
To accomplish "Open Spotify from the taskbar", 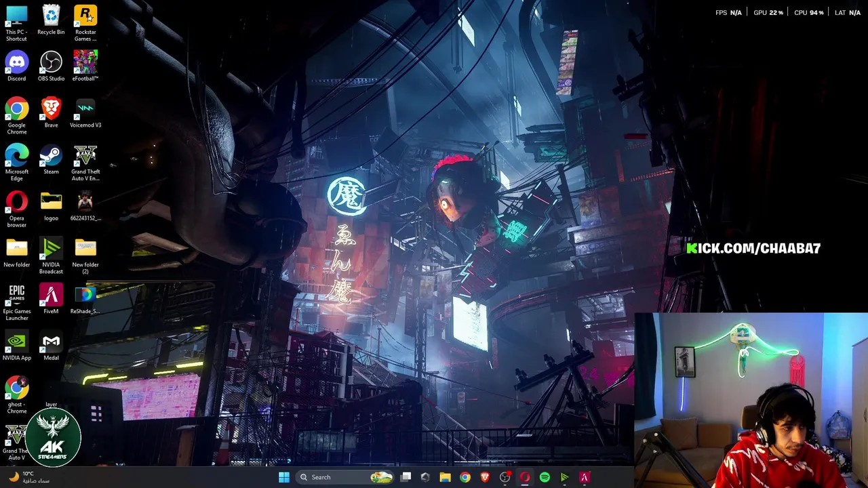I will click(x=545, y=477).
